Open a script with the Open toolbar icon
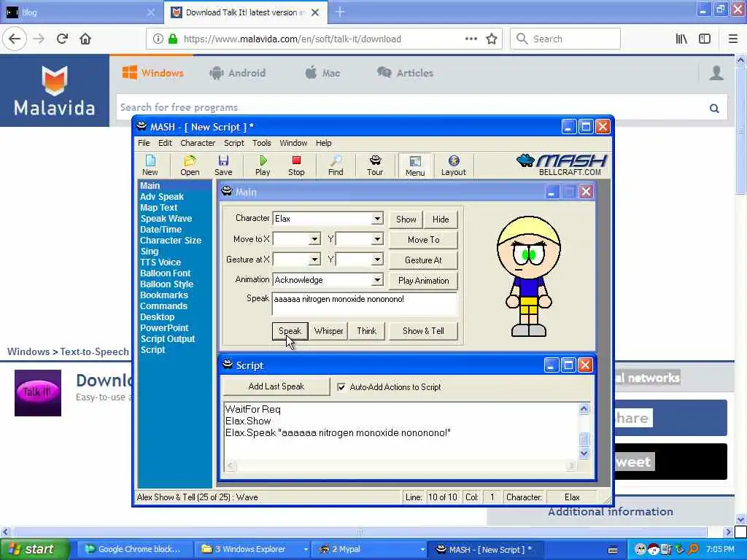The width and height of the screenshot is (747, 560). coord(190,166)
